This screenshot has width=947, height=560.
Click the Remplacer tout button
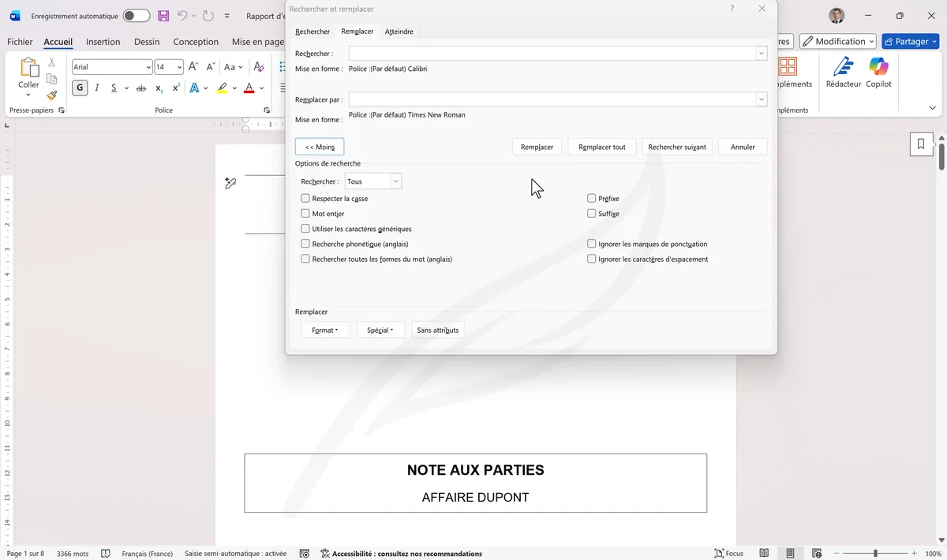pos(601,147)
